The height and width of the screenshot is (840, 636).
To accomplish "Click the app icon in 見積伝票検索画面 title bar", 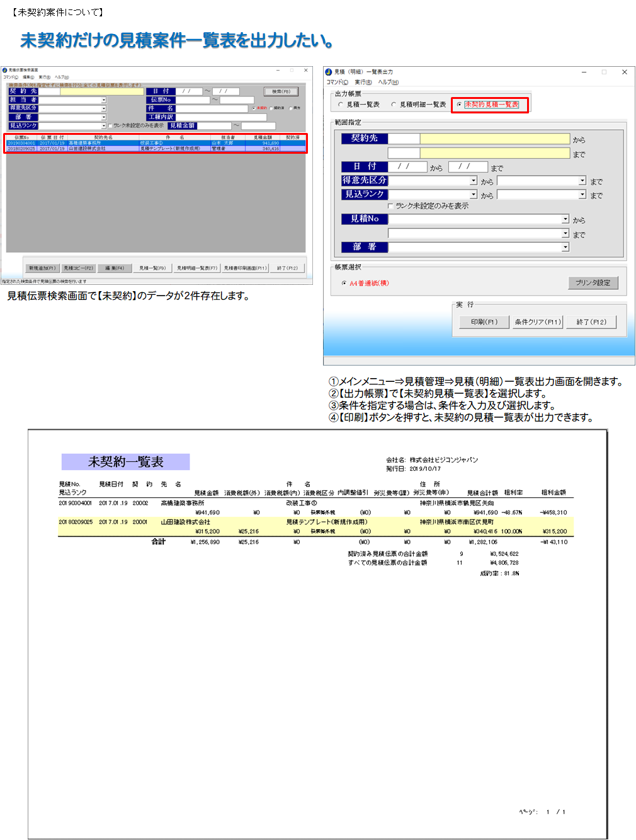I will [5, 70].
